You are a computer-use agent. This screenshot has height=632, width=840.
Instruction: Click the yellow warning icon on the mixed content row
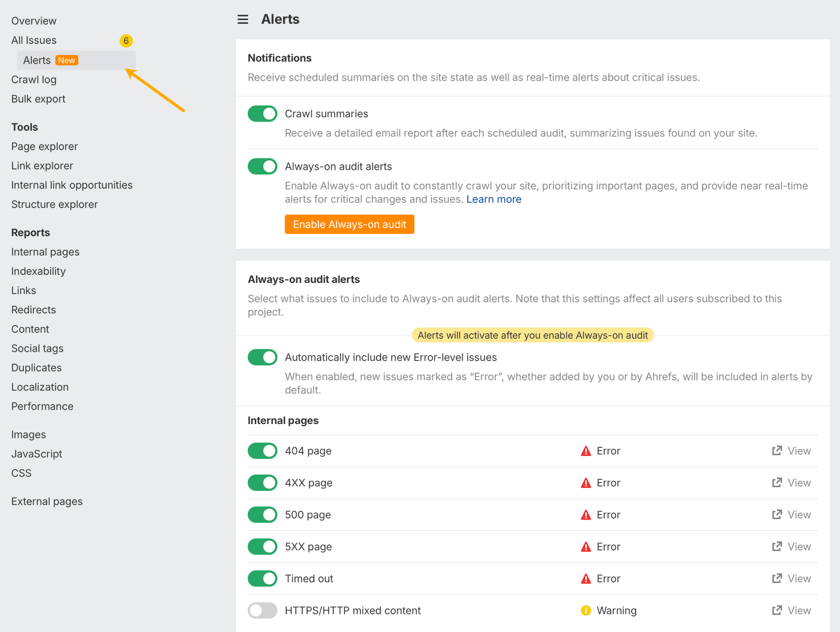point(585,610)
